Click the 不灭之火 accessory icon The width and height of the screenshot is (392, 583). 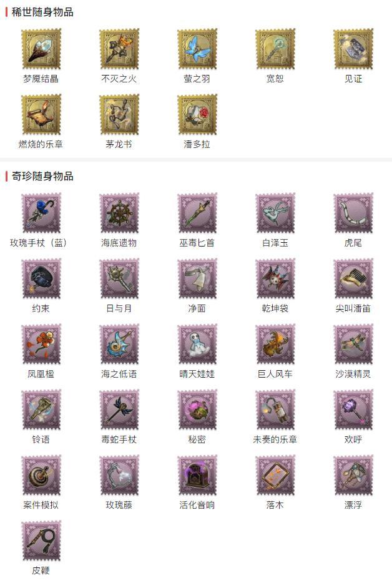(x=119, y=49)
